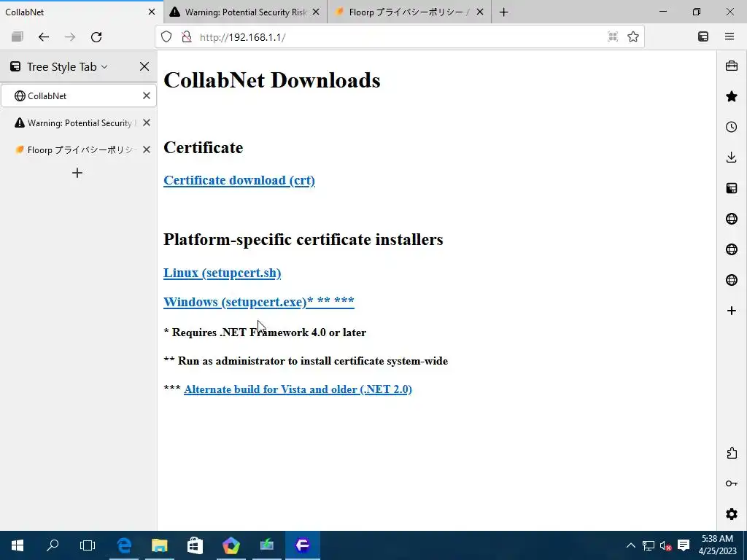Open the downloads panel in right sidebar
Image resolution: width=747 pixels, height=560 pixels.
(x=731, y=157)
